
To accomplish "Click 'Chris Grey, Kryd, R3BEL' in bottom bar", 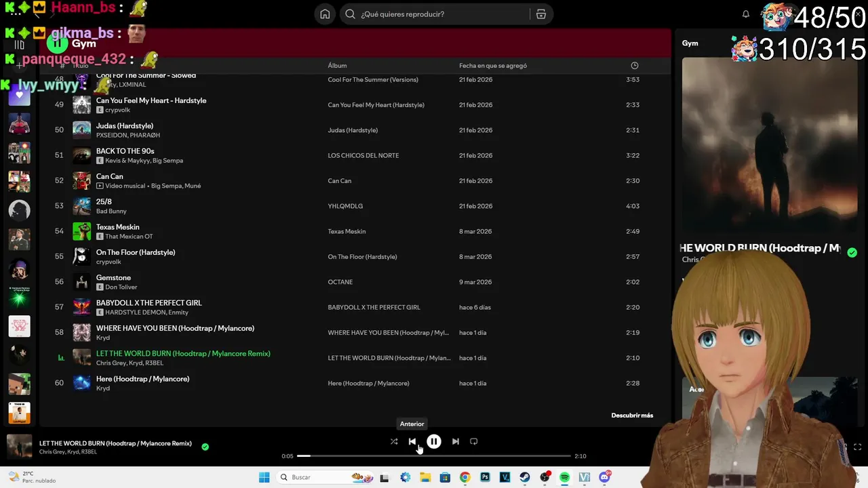I will coord(68,452).
